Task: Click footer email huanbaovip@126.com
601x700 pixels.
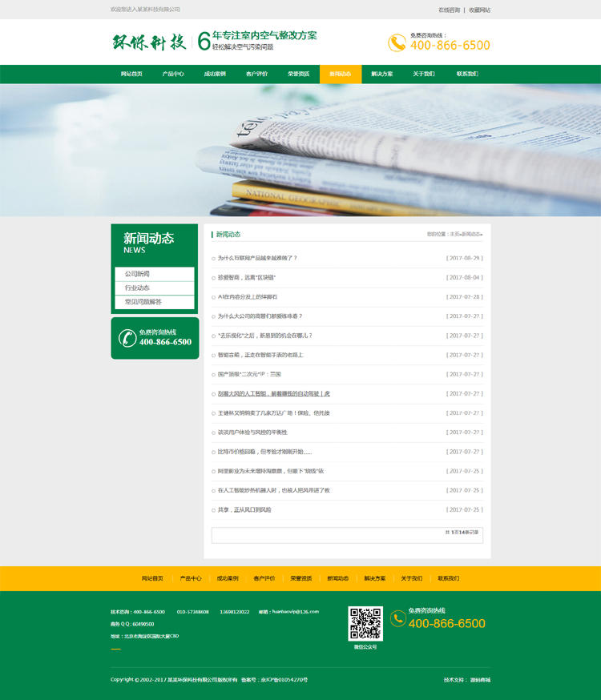Action: click(x=296, y=612)
